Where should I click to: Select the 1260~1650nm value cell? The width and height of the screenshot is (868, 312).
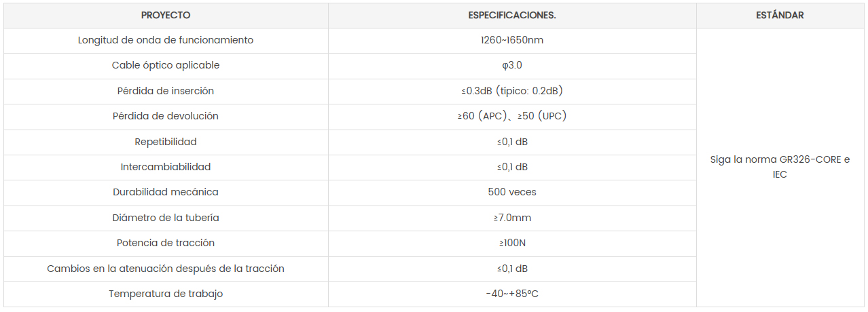512,40
